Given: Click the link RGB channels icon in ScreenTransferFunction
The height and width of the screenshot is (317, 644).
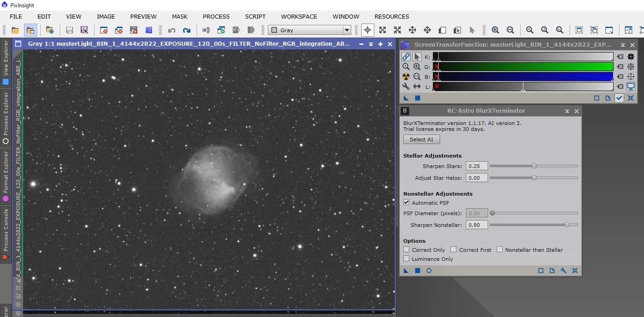Looking at the screenshot, I should click(406, 56).
